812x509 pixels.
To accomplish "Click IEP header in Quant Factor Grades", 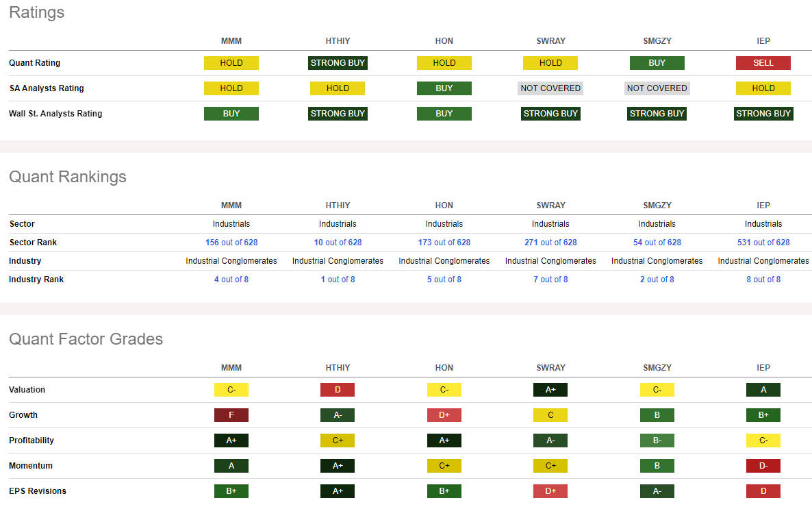I will [x=763, y=368].
